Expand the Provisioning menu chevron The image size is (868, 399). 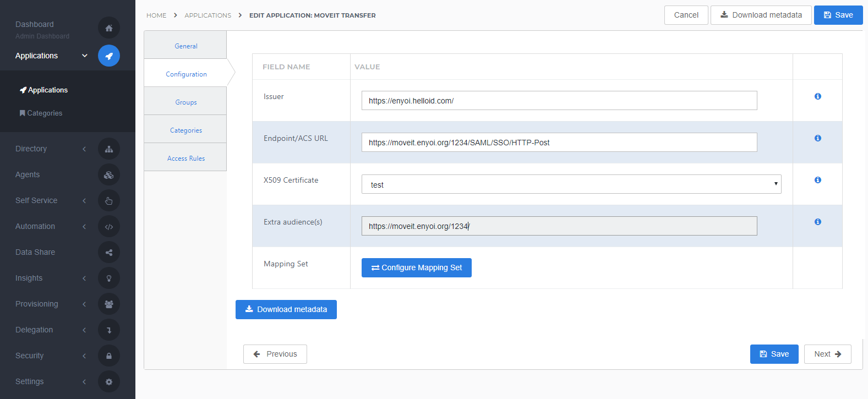[x=84, y=304]
